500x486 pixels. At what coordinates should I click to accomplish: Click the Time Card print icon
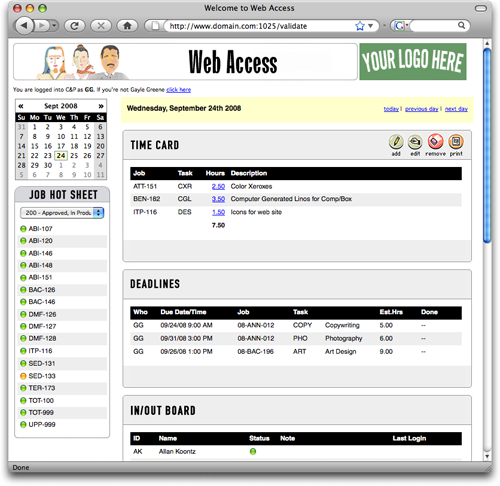pos(456,142)
